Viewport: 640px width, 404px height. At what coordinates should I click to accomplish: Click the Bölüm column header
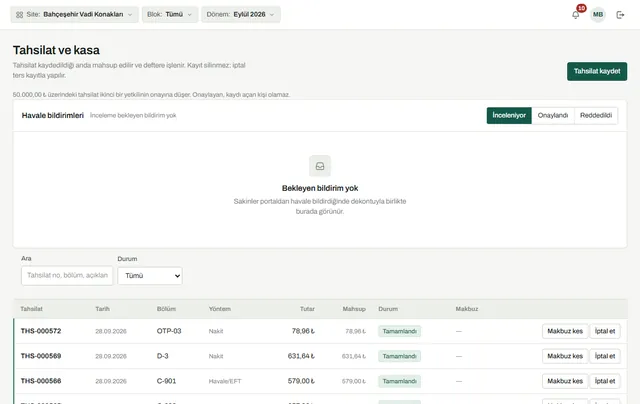point(166,309)
